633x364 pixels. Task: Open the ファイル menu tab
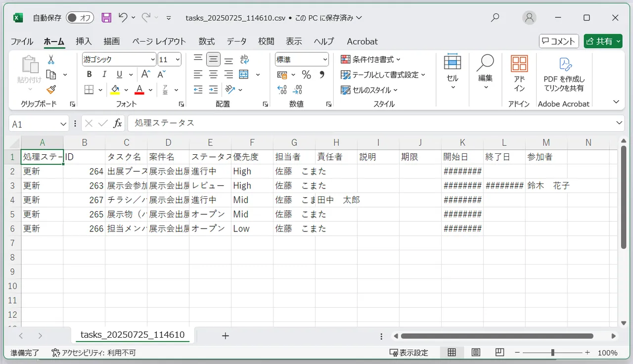(22, 42)
